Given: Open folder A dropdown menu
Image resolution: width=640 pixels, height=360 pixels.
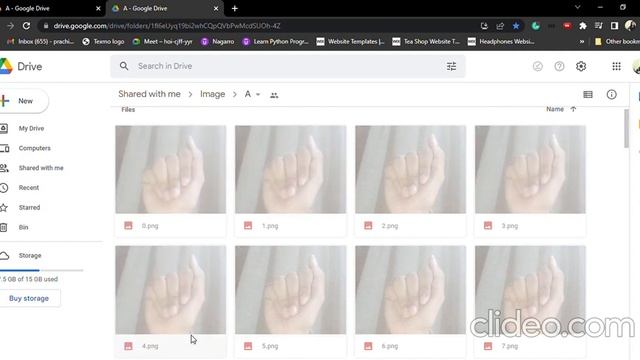Looking at the screenshot, I should [x=258, y=94].
